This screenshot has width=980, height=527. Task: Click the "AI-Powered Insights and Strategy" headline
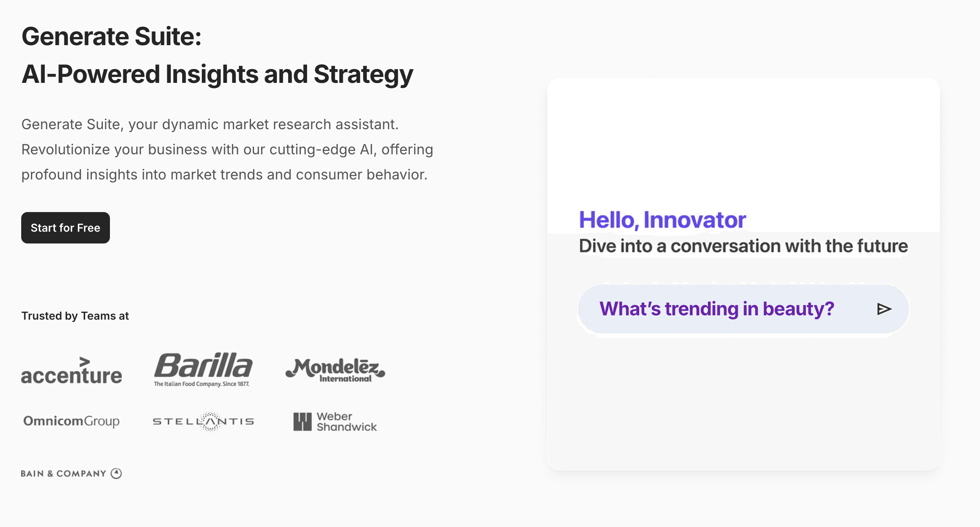tap(217, 74)
